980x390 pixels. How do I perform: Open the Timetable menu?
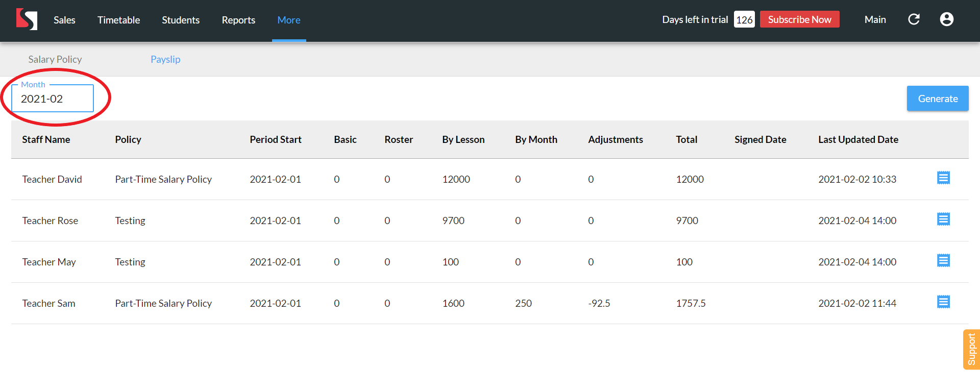tap(118, 20)
